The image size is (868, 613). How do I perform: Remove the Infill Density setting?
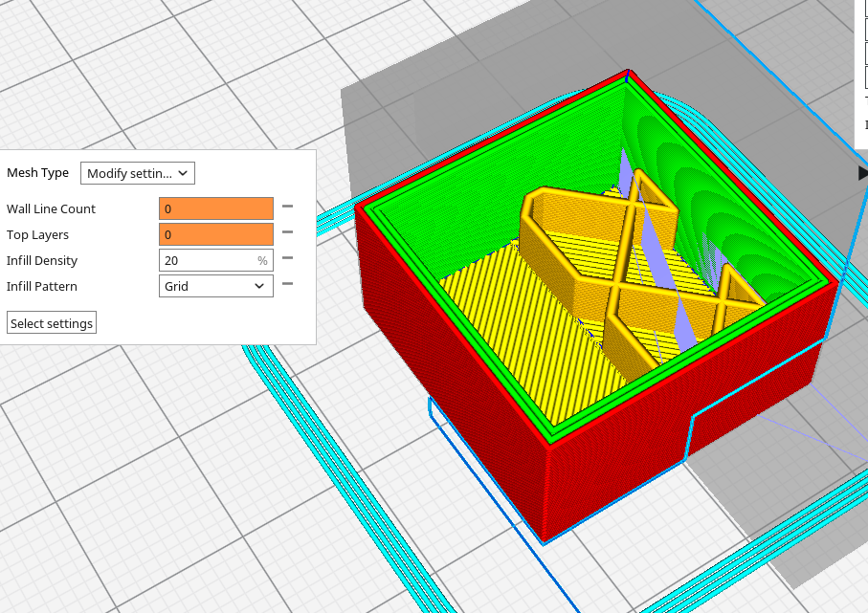(287, 258)
